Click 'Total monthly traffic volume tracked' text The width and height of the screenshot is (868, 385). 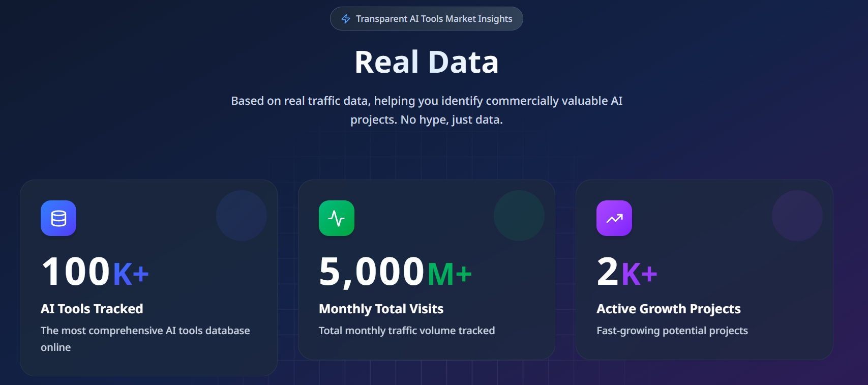[407, 331]
